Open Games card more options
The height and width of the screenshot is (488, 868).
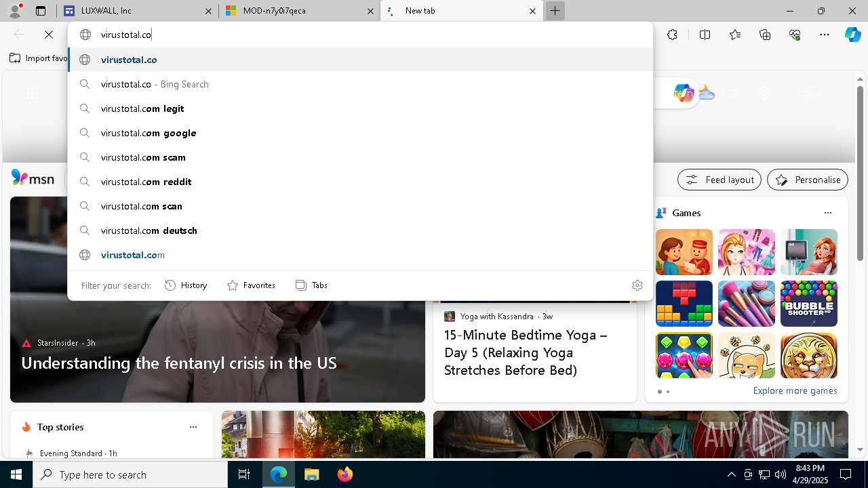pos(827,213)
